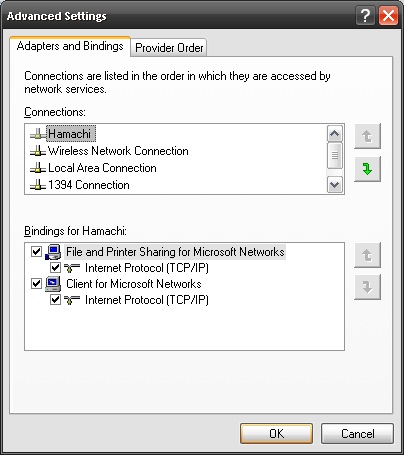This screenshot has width=404, height=455.
Task: Toggle TCP/IP checkbox under Client for Microsoft Networks
Action: click(55, 300)
